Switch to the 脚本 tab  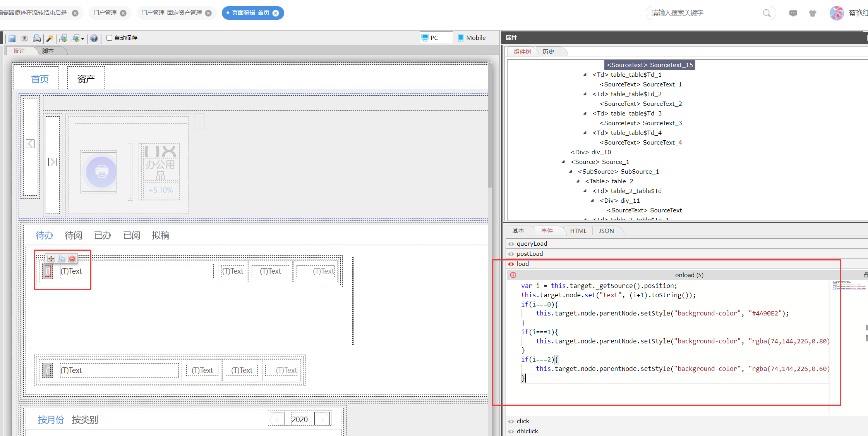[x=48, y=51]
